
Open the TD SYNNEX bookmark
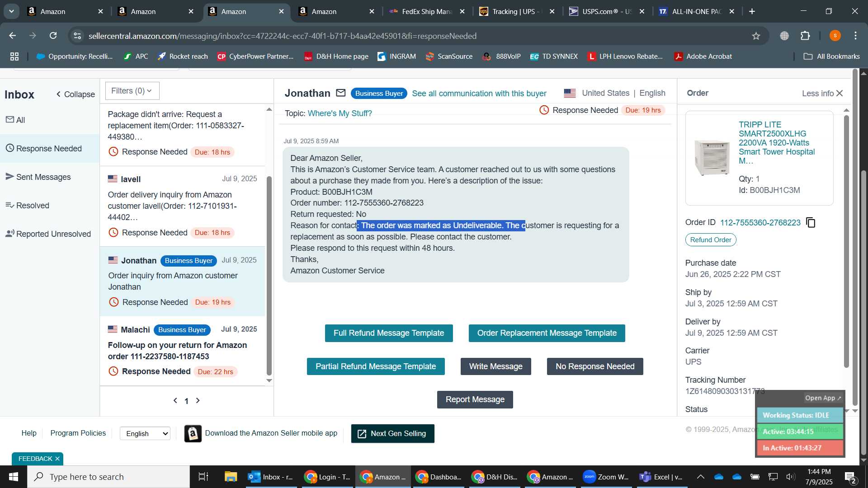point(554,56)
